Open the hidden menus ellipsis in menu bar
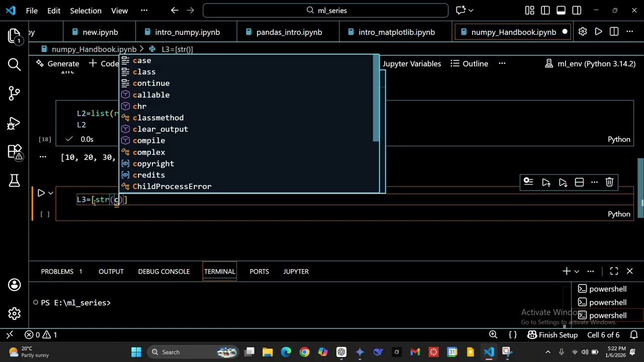Viewport: 644px width, 362px height. coord(144,10)
